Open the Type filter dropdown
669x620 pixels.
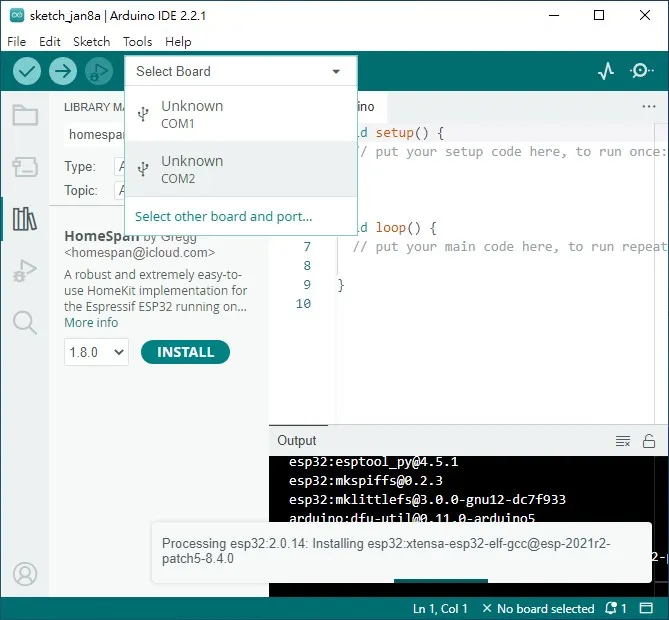coord(120,166)
